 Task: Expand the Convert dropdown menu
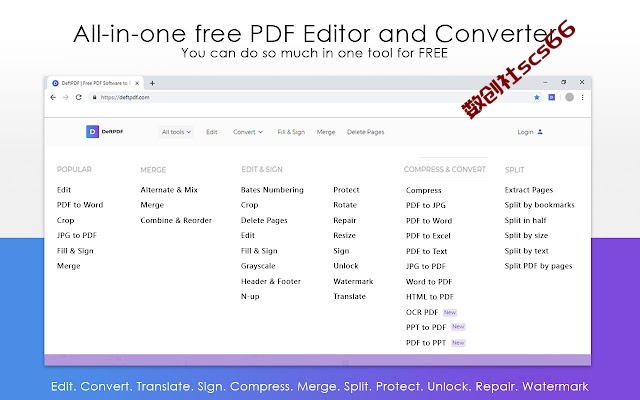248,132
